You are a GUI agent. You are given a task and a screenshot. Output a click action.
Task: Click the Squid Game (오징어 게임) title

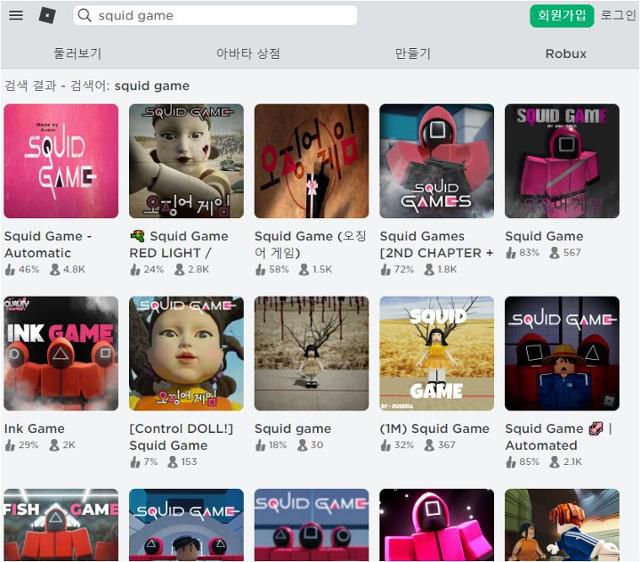308,244
